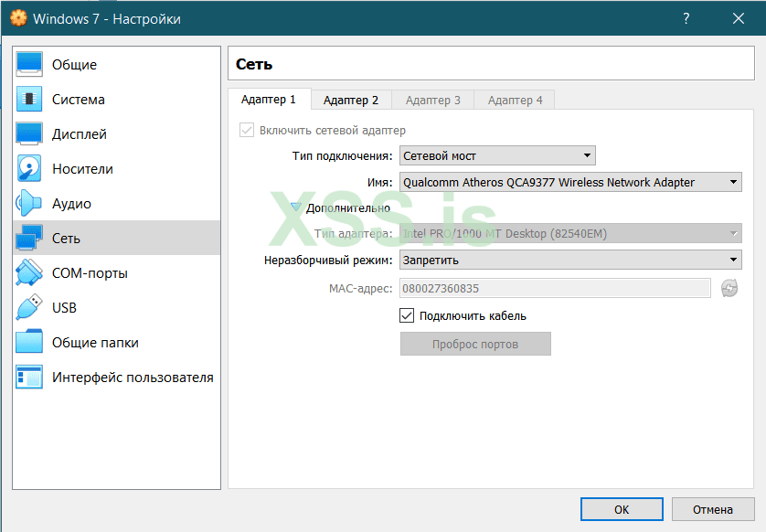
Task: Toggle the Включить сетевой адаптер checkbox
Action: [x=247, y=131]
